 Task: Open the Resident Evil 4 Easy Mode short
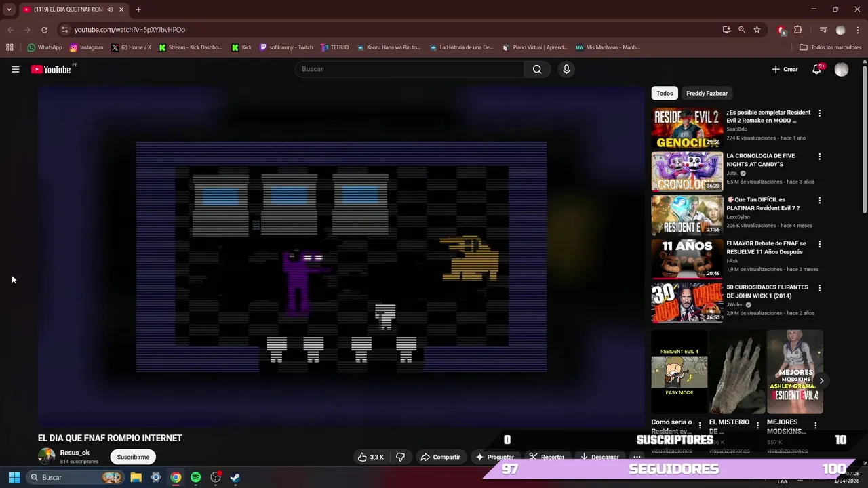pos(679,371)
